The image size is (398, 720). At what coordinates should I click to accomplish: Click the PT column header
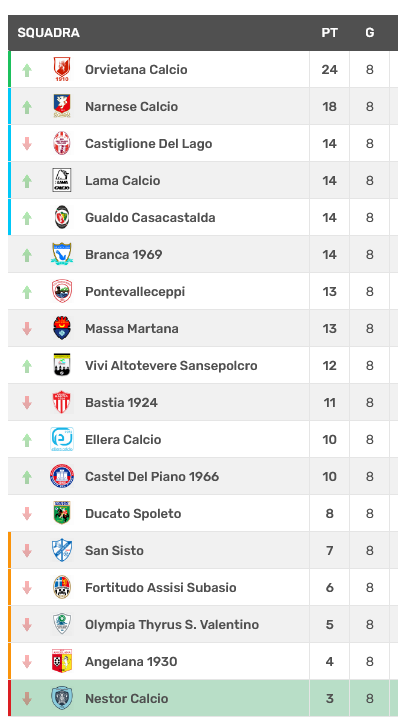tap(330, 33)
